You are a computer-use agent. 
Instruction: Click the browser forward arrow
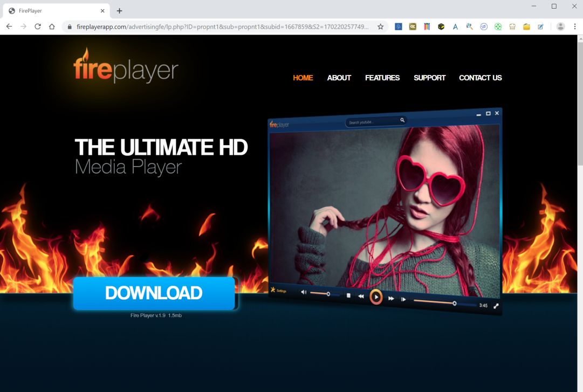point(23,26)
